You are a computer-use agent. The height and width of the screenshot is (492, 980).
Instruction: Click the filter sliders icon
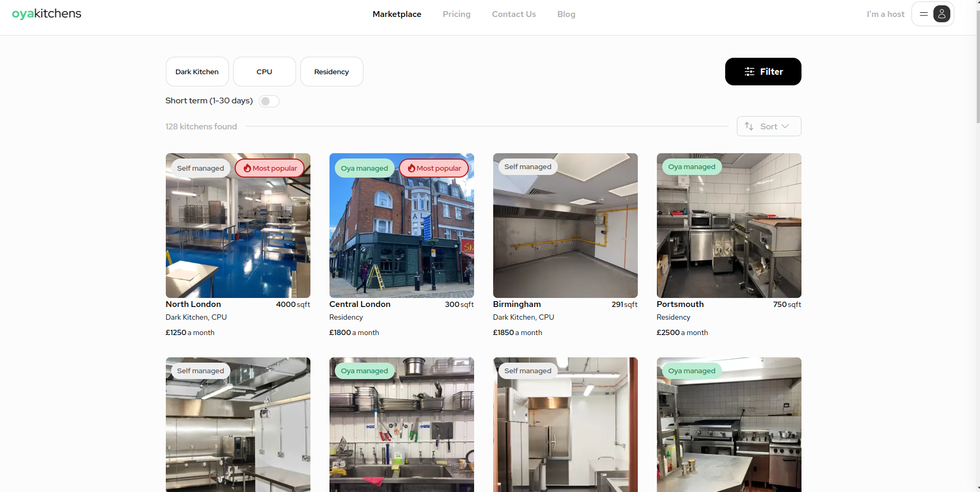tap(750, 72)
